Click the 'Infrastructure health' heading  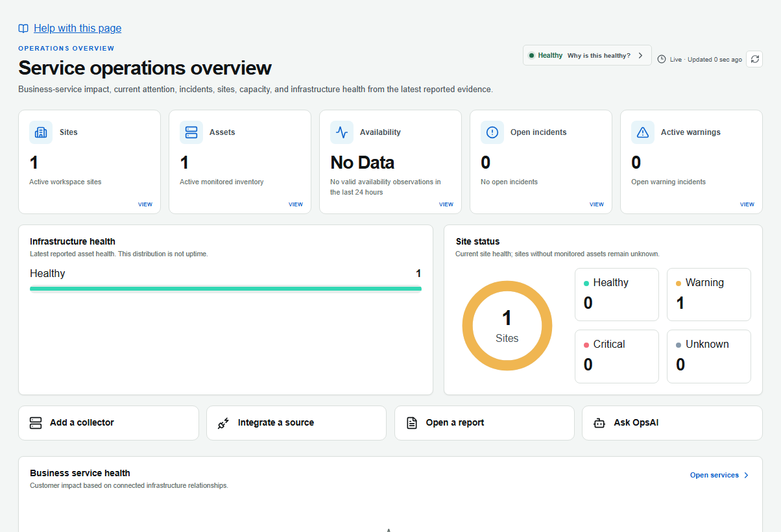click(x=73, y=241)
